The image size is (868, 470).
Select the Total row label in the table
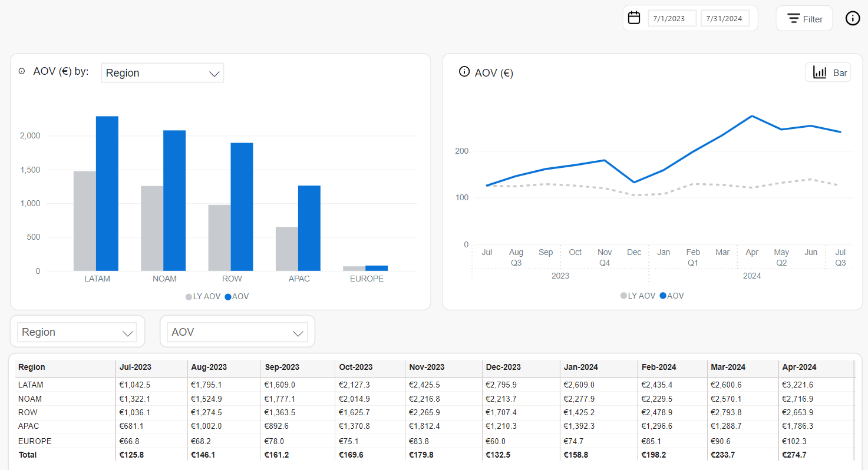click(x=27, y=455)
